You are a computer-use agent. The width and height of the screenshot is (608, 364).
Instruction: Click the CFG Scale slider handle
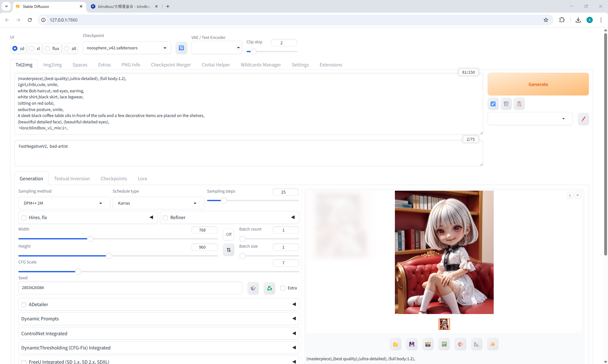78,271
